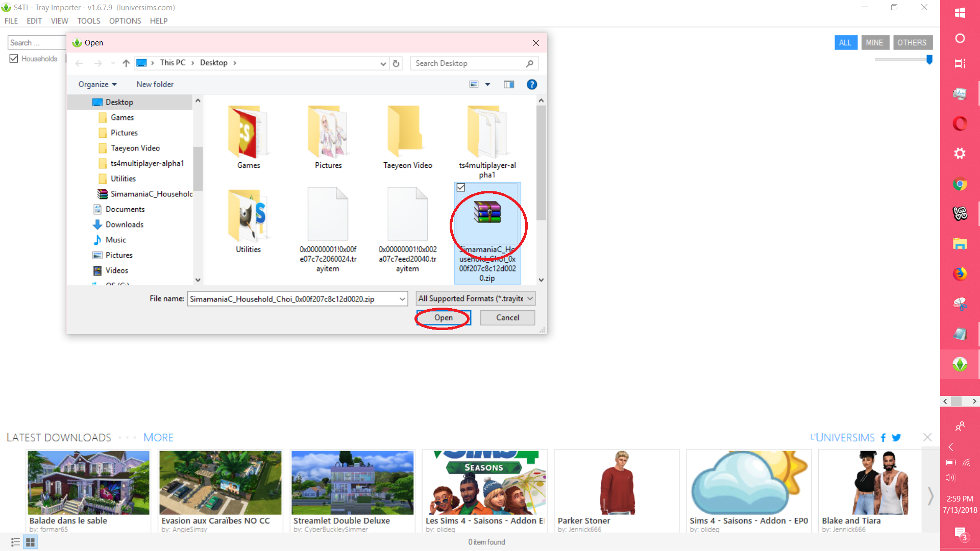Click the Open button in dialog
The height and width of the screenshot is (551, 980).
(x=444, y=318)
